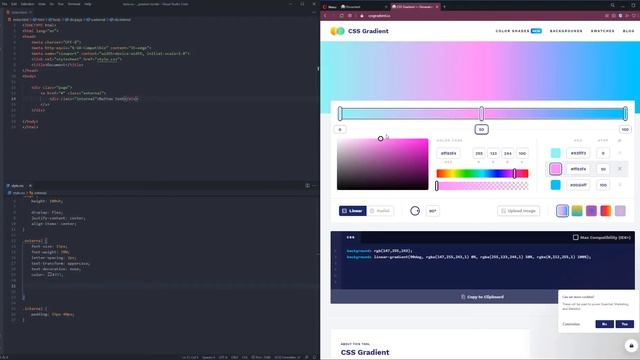The image size is (640, 360).
Task: Click the color picker saturation cursor
Action: [x=380, y=139]
